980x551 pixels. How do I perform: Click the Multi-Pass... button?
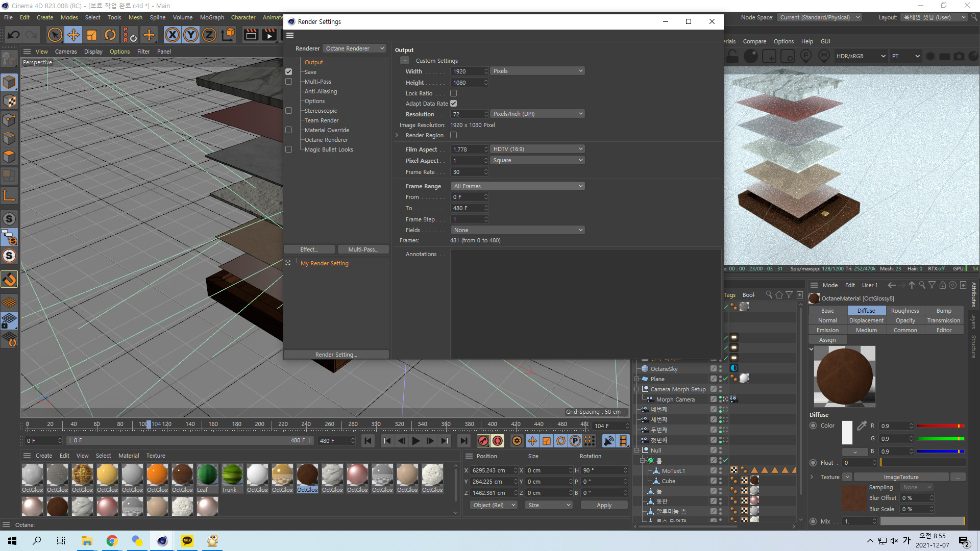363,249
